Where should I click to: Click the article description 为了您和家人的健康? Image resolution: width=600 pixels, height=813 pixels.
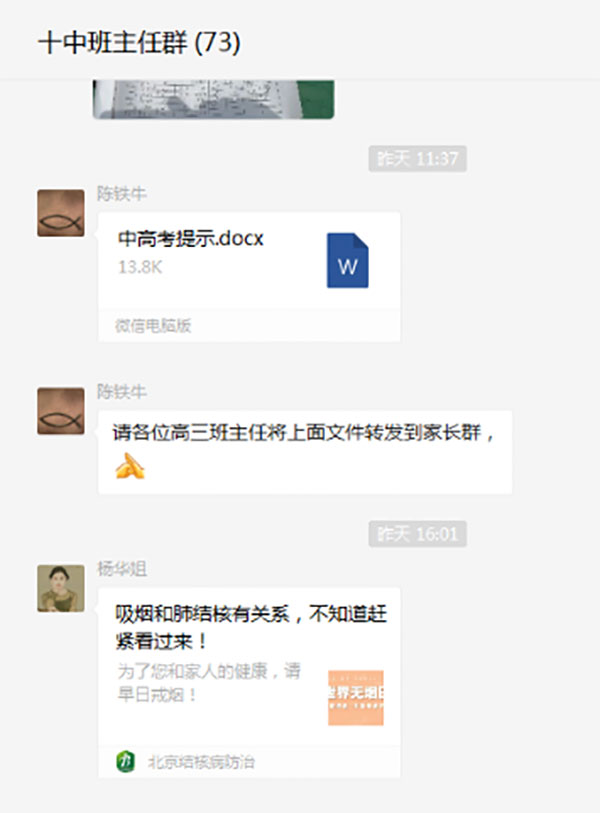click(209, 682)
